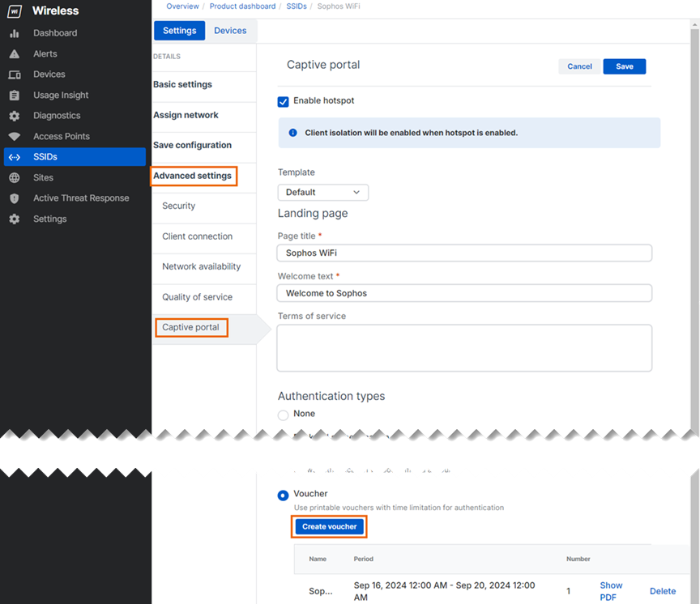This screenshot has width=700, height=604.
Task: Open Captive portal settings item
Action: point(191,328)
